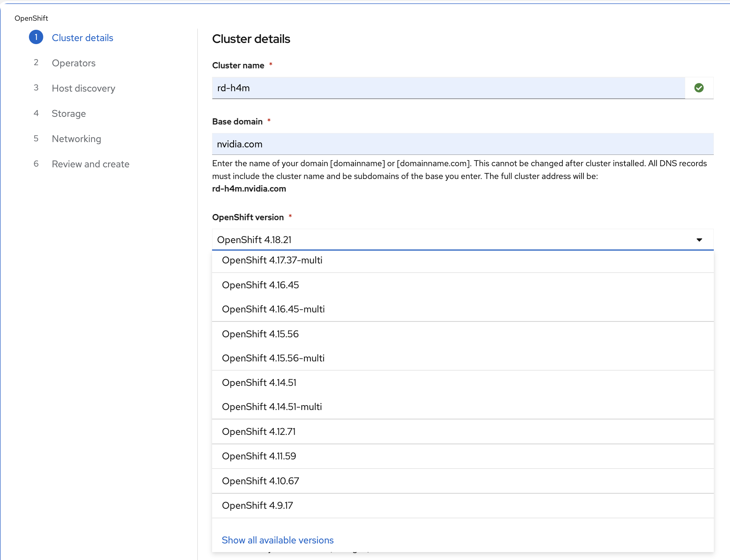Choose OpenShift 4.9.17 at the list bottom
Image resolution: width=730 pixels, height=560 pixels.
(x=257, y=505)
